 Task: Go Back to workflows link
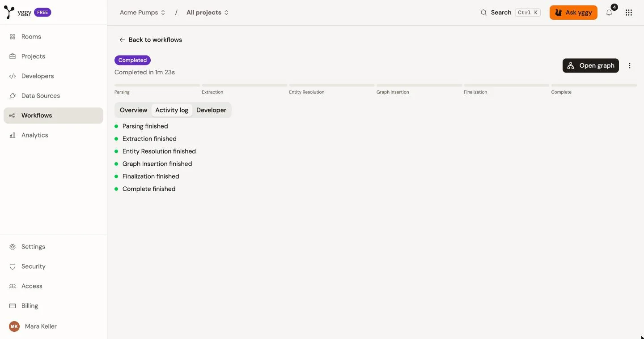point(151,40)
